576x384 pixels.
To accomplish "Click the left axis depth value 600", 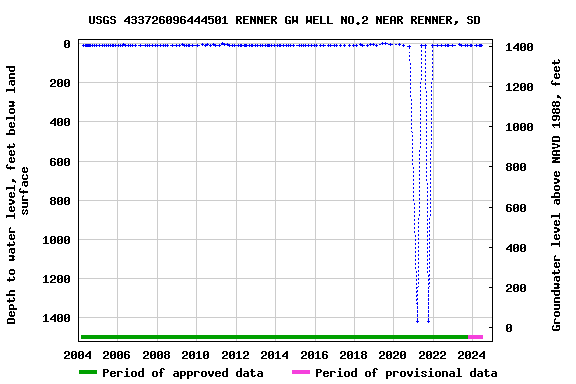I will click(60, 162).
